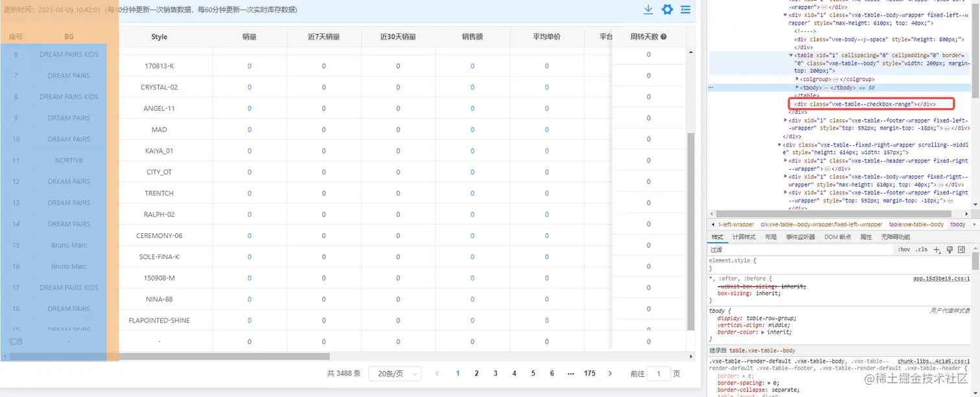Switch to the 样式 styles tab

pyautogui.click(x=717, y=237)
